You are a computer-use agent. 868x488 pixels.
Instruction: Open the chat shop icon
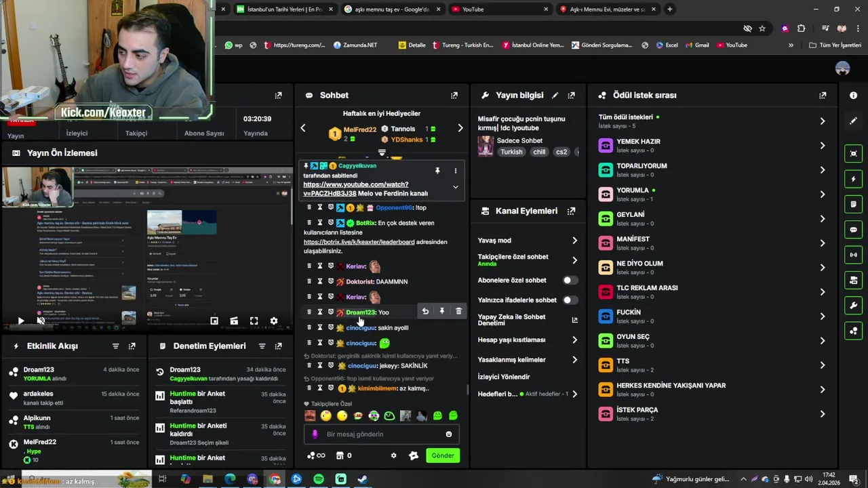(340, 455)
